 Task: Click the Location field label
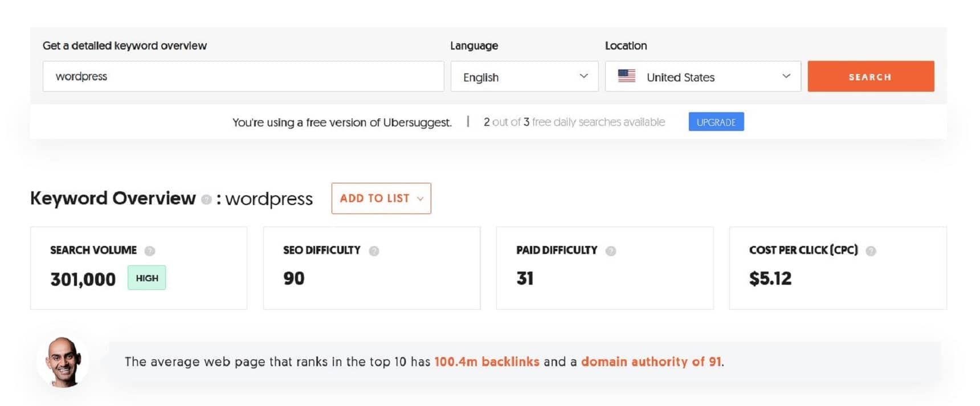626,46
